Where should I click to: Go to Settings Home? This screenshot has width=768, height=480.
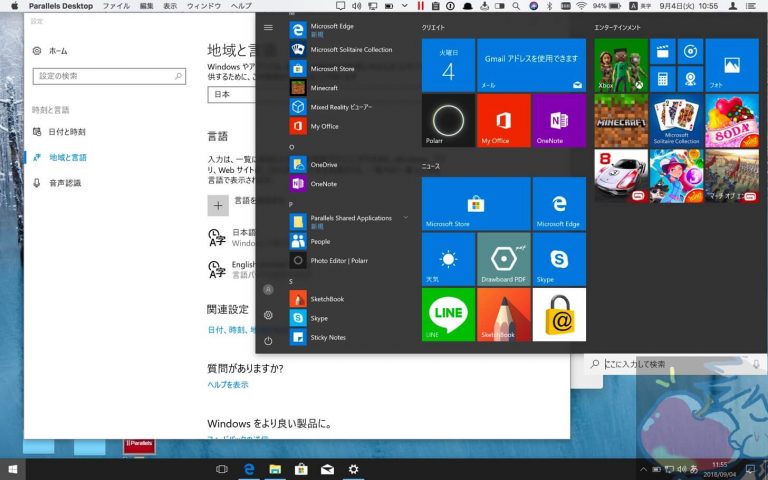pos(50,50)
